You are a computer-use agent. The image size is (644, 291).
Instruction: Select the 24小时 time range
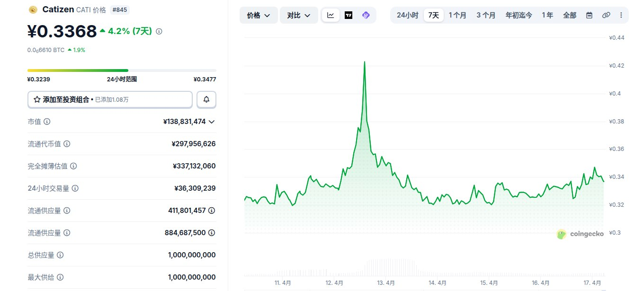tap(407, 15)
